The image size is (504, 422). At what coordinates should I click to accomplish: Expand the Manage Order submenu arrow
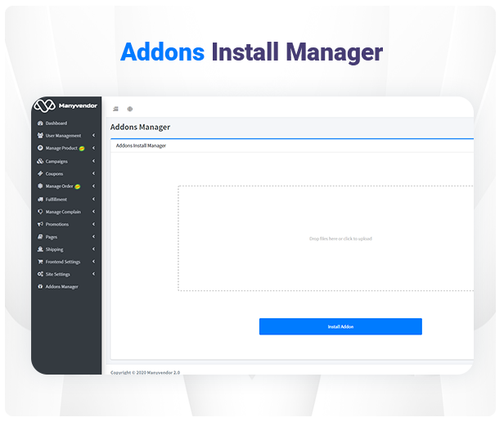pos(93,186)
